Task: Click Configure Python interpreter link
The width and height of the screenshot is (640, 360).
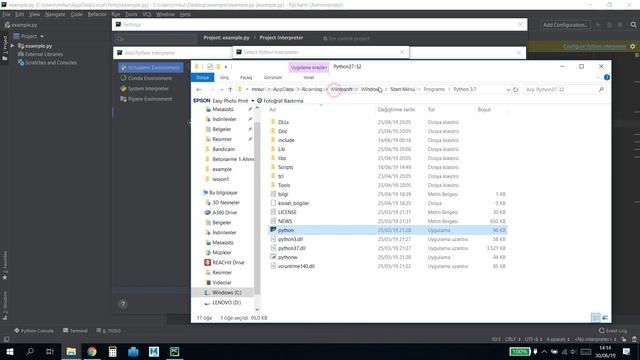Action: pos(594,47)
